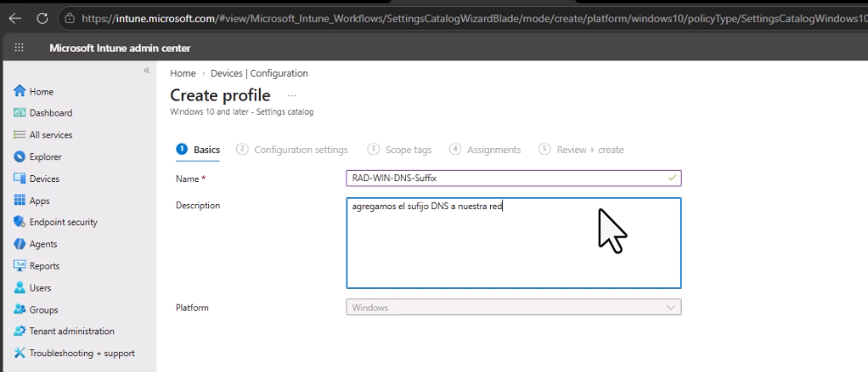Focus the Name input field
Image resolution: width=868 pixels, height=372 pixels.
coord(514,179)
